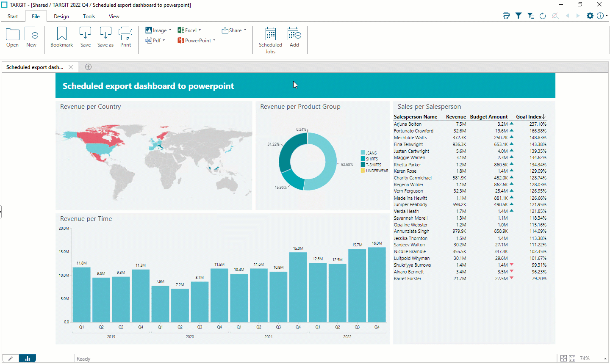Click the Revenue column header
The height and width of the screenshot is (364, 610).
coord(456,117)
